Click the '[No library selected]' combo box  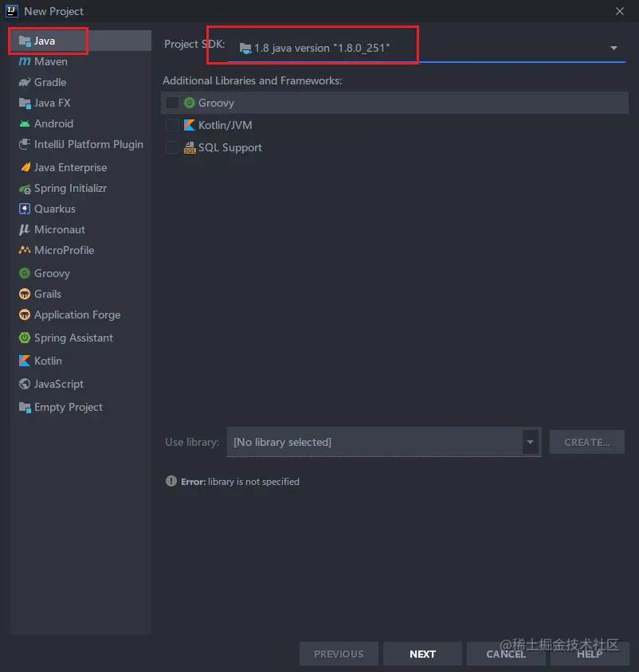click(x=384, y=442)
